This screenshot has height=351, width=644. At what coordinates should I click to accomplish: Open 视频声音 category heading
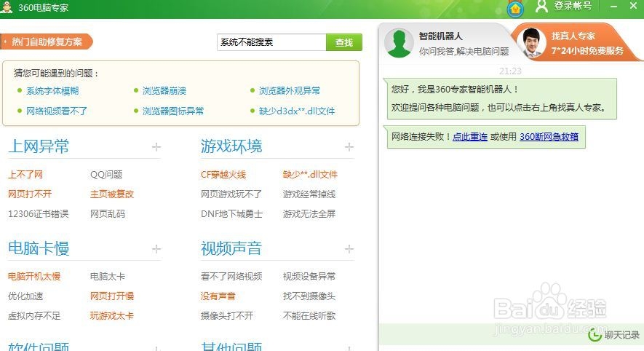(231, 248)
